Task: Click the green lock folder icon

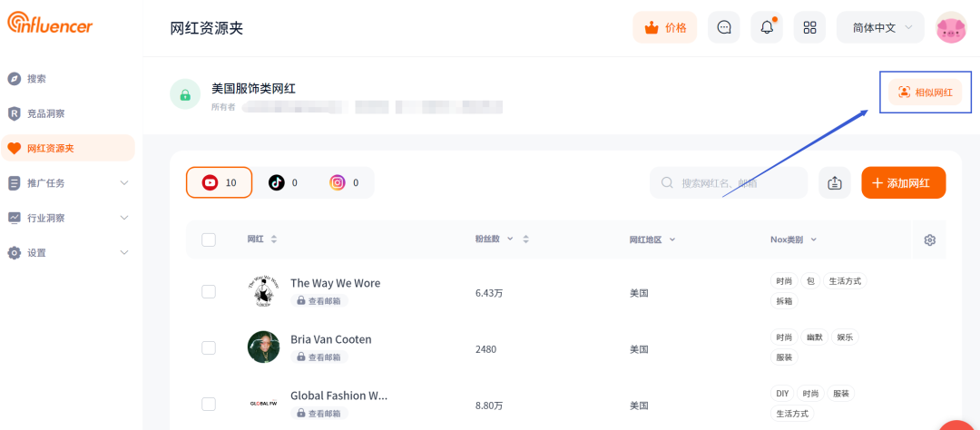Action: pos(185,95)
